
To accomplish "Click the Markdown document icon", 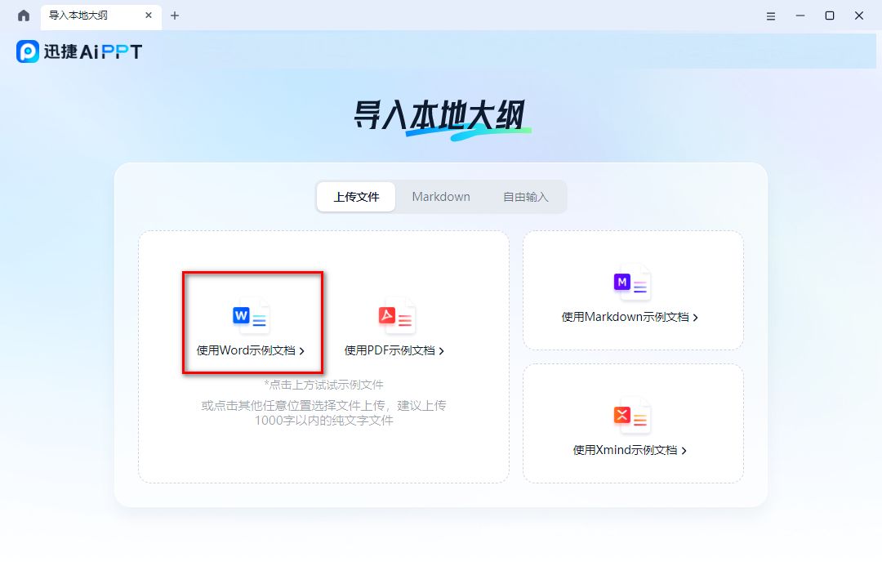I will pos(632,283).
